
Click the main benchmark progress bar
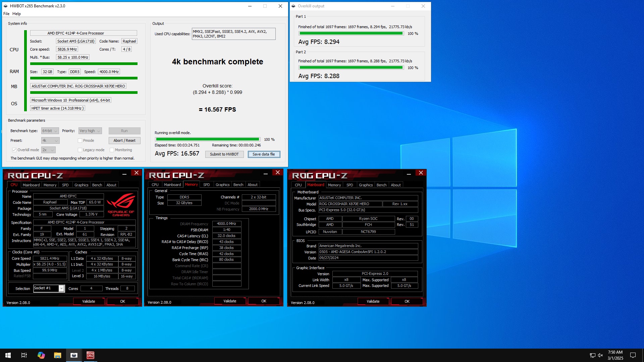point(207,139)
